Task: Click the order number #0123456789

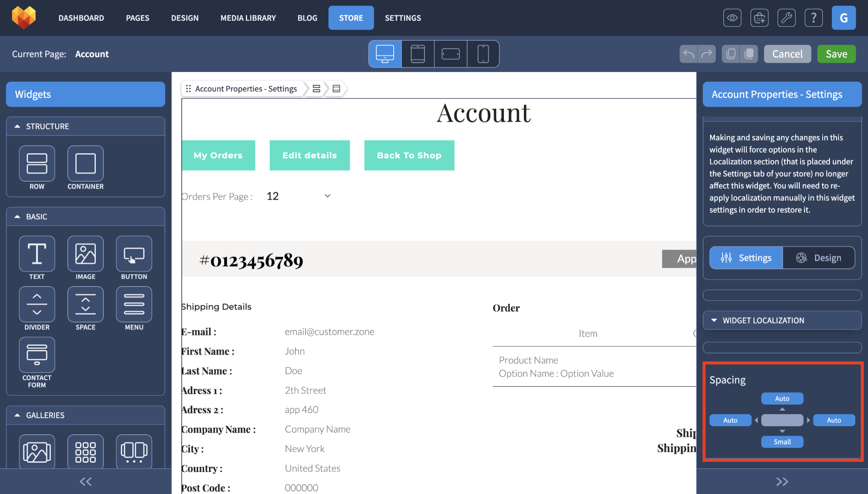Action: point(251,260)
